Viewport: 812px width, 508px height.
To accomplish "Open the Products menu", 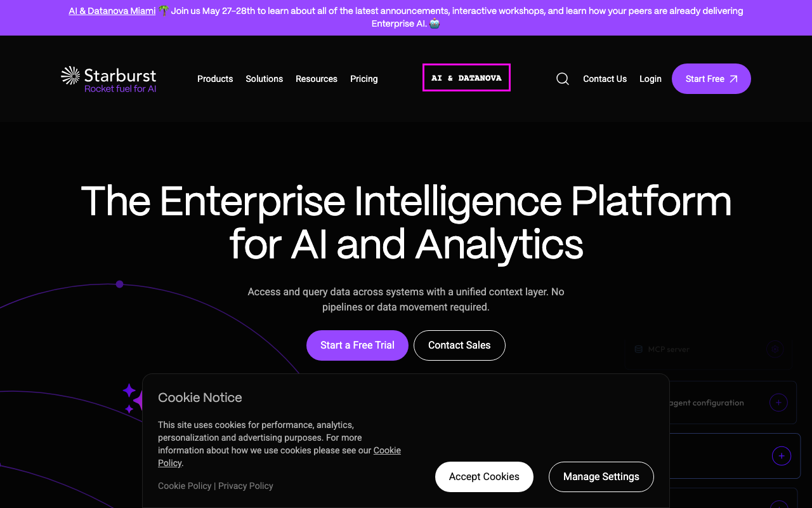I will click(215, 79).
